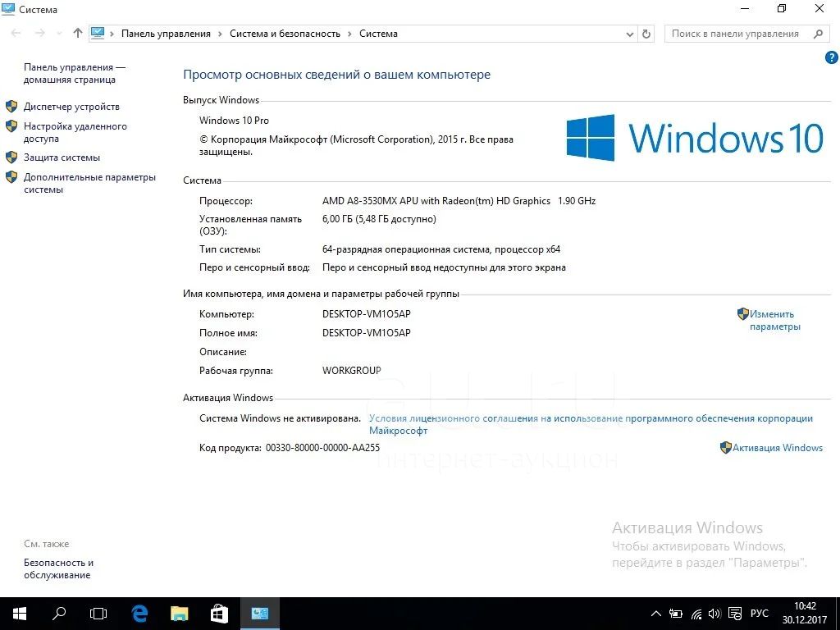Open Microsoft Store from taskbar
Image resolution: width=840 pixels, height=630 pixels.
tap(219, 614)
